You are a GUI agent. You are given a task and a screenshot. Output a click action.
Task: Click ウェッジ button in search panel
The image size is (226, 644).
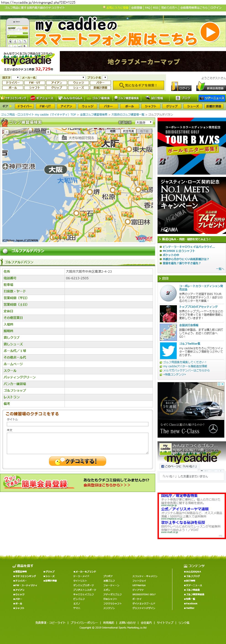pyautogui.click(x=79, y=83)
